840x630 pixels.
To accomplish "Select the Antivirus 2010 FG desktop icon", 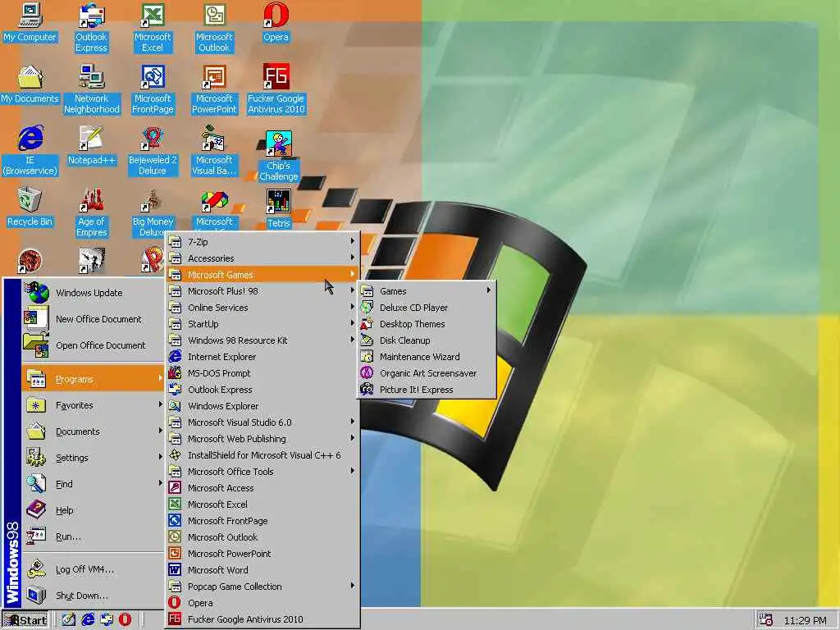I will tap(276, 89).
